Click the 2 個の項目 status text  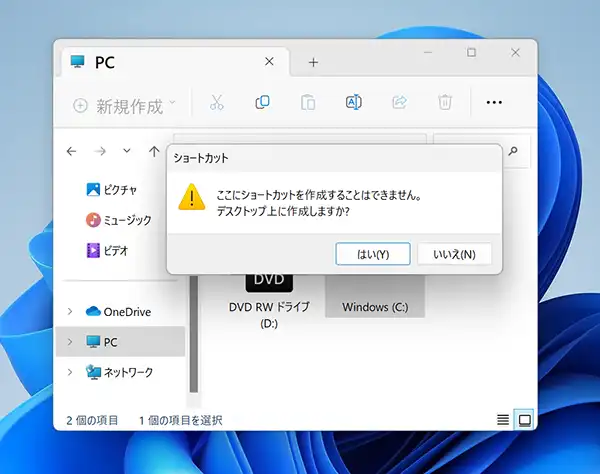(92, 420)
